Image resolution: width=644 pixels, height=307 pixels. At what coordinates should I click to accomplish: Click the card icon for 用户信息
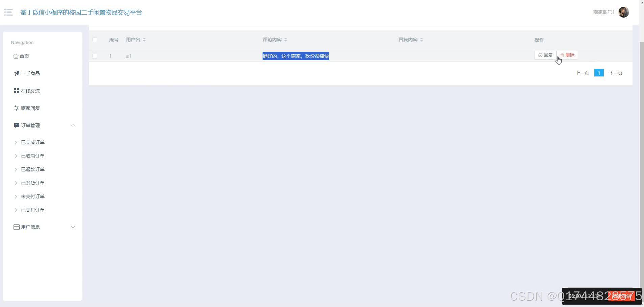pos(16,227)
